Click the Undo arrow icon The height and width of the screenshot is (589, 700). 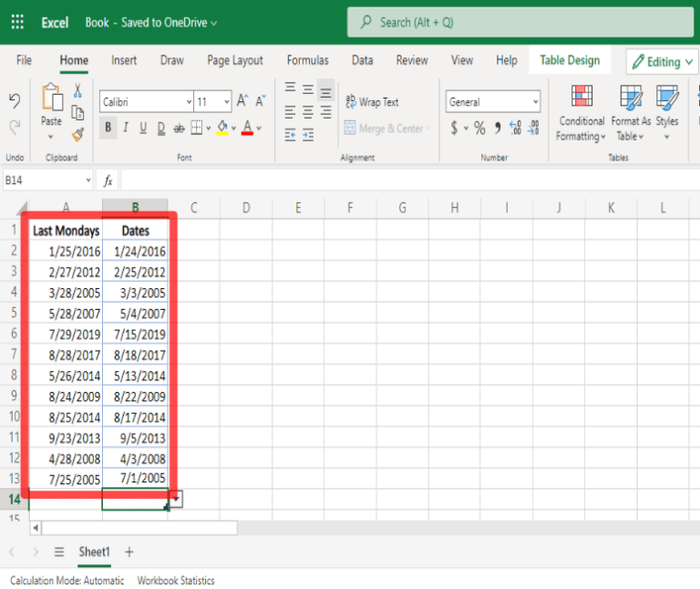click(x=15, y=101)
